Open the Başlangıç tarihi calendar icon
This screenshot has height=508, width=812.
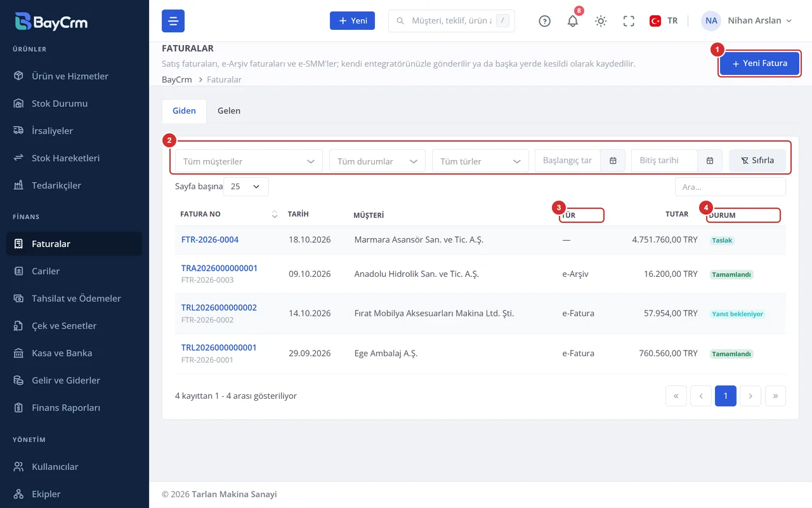(613, 161)
